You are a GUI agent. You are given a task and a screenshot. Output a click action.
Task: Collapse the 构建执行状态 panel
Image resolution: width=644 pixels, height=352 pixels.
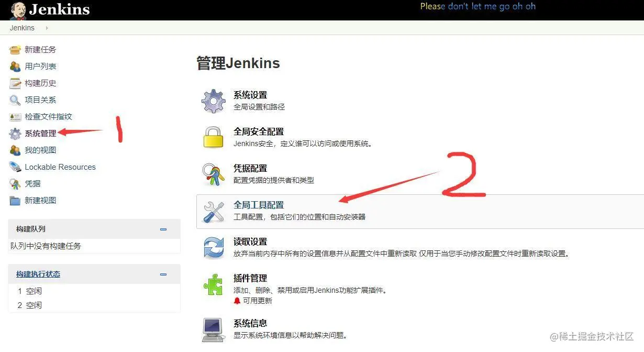tap(163, 274)
